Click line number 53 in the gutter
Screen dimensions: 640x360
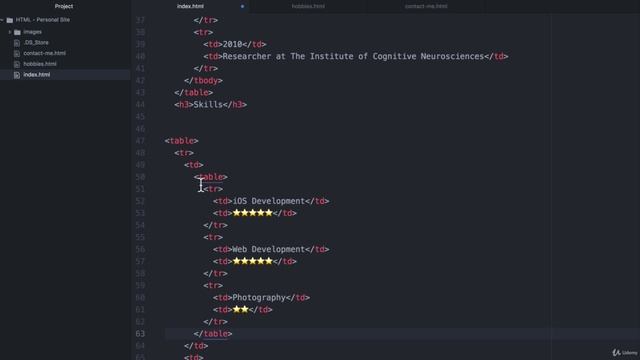140,213
